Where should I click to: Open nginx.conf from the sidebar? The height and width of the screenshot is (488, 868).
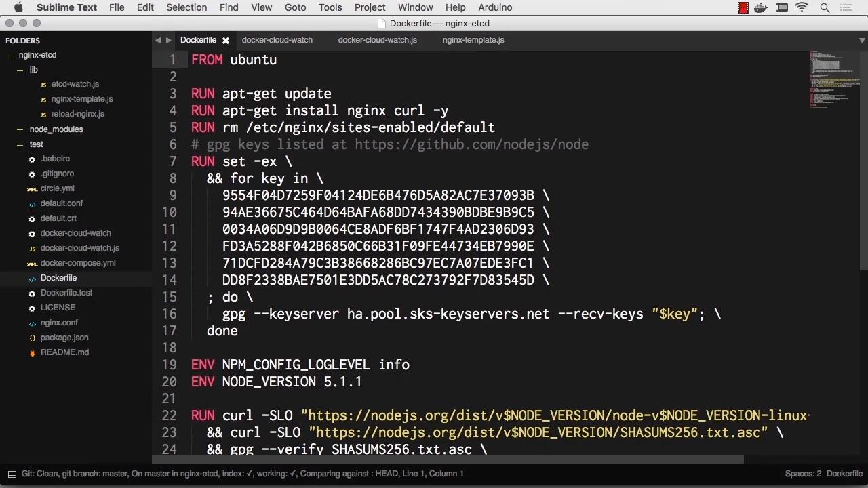59,323
